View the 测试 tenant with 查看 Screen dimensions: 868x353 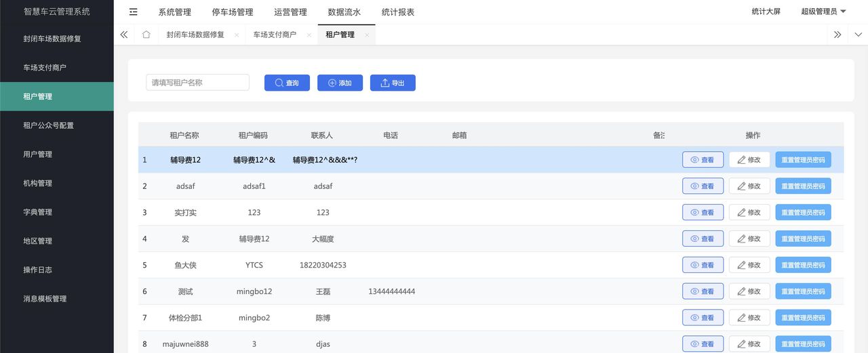point(703,291)
